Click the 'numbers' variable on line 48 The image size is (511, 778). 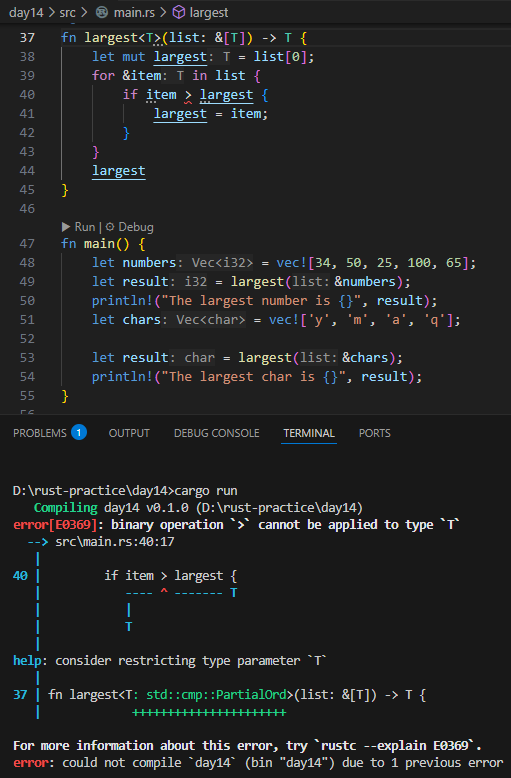coord(149,262)
